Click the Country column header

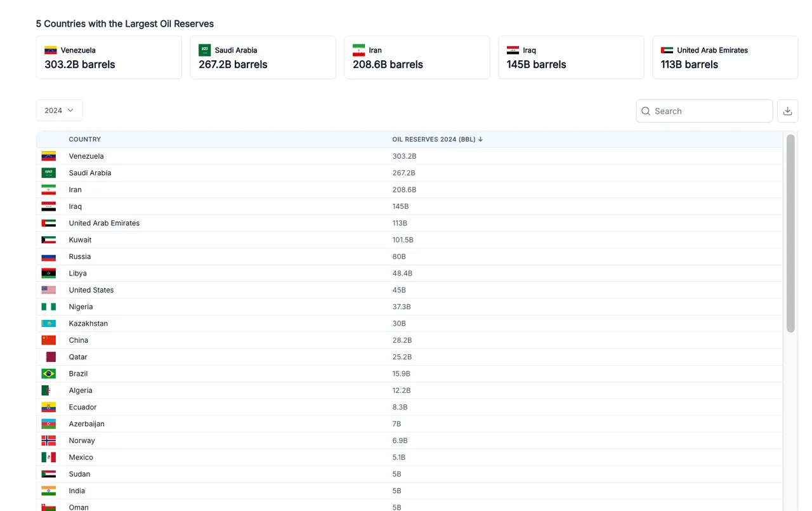[x=85, y=140]
